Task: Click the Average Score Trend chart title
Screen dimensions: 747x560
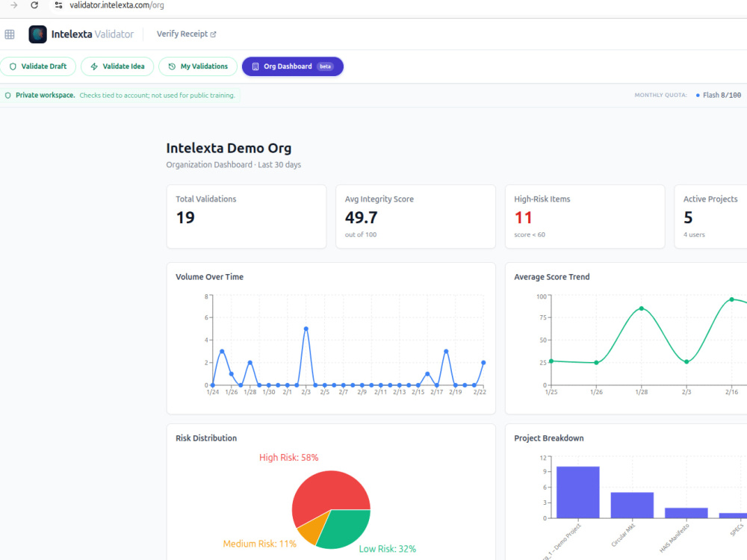Action: [552, 277]
